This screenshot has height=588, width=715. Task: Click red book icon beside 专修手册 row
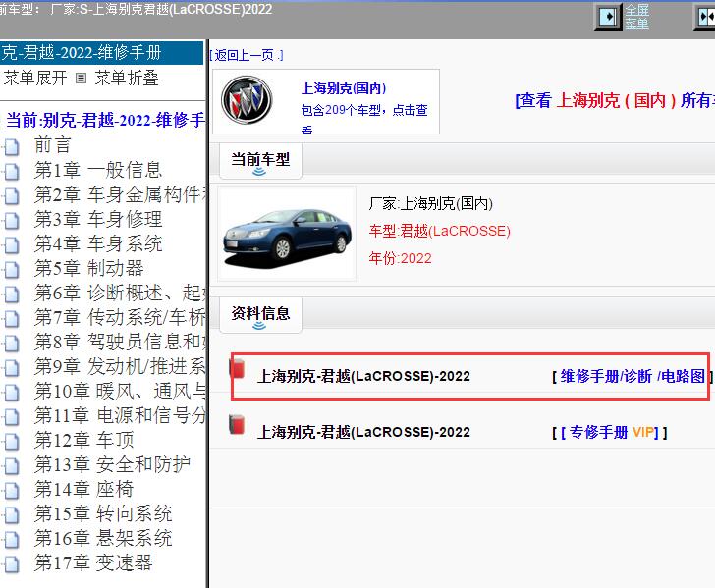(x=237, y=425)
